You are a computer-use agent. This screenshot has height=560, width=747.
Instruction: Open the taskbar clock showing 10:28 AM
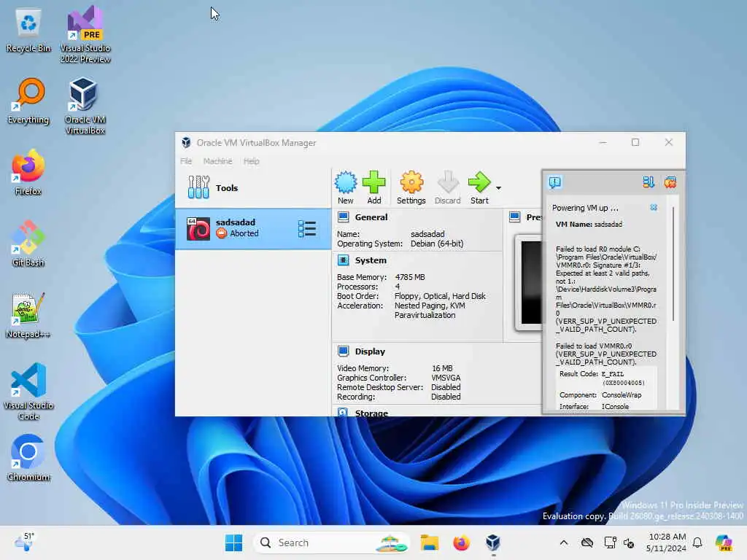tap(667, 542)
